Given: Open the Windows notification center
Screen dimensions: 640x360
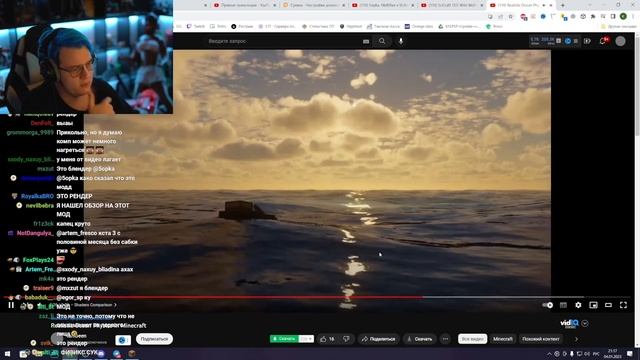Looking at the screenshot, I should 630,354.
